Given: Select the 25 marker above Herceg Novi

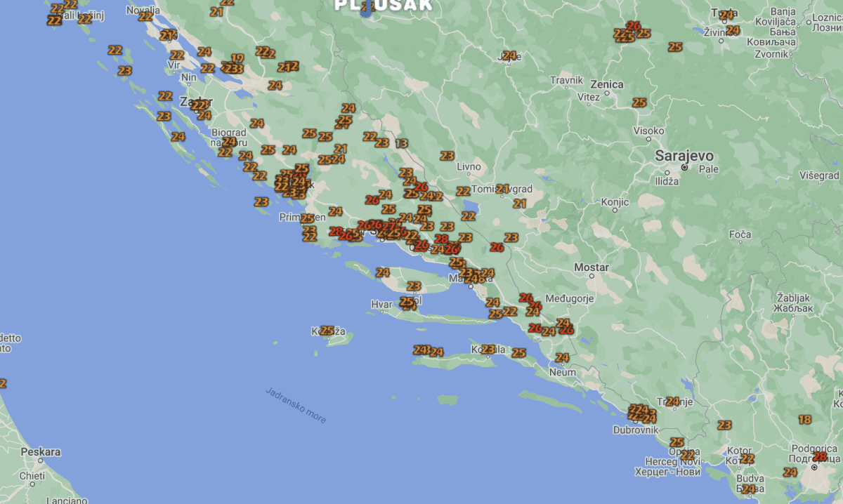Looking at the screenshot, I should pyautogui.click(x=677, y=442).
